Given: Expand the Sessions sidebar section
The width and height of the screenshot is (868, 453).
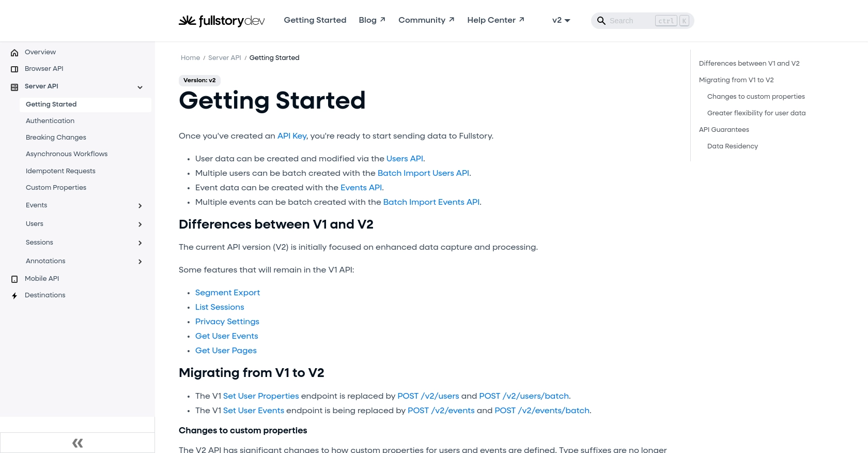Looking at the screenshot, I should pos(140,243).
